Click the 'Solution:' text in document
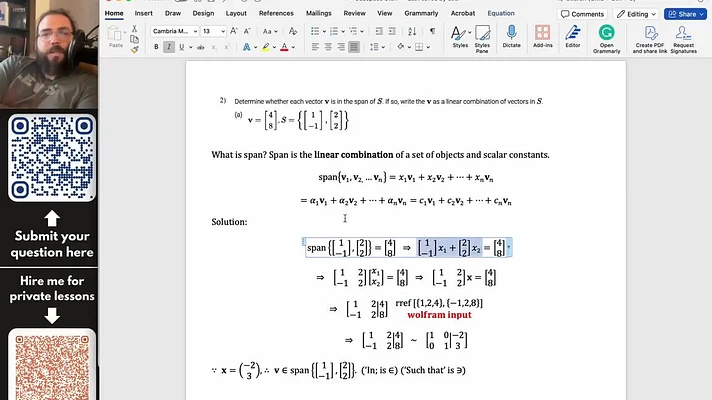 [x=229, y=222]
